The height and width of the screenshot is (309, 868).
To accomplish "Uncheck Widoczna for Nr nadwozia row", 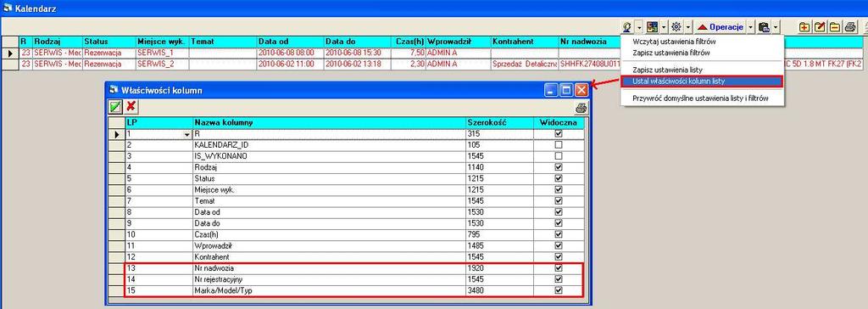I will pyautogui.click(x=558, y=268).
